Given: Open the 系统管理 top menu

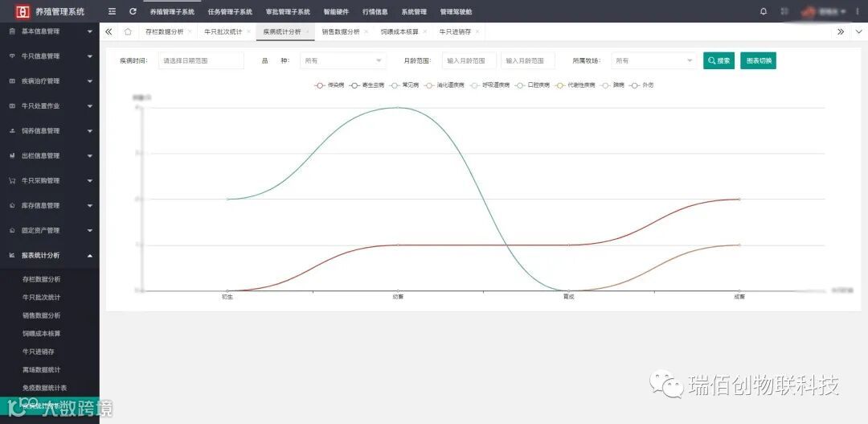Looking at the screenshot, I should [x=414, y=11].
